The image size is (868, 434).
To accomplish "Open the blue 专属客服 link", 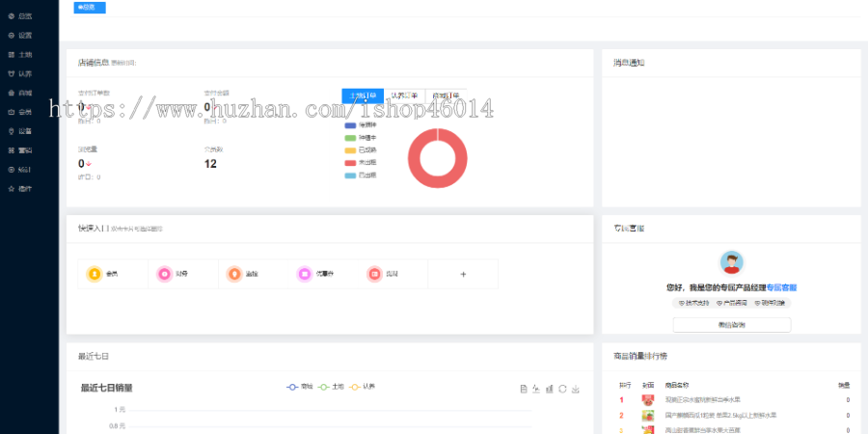I will [781, 287].
